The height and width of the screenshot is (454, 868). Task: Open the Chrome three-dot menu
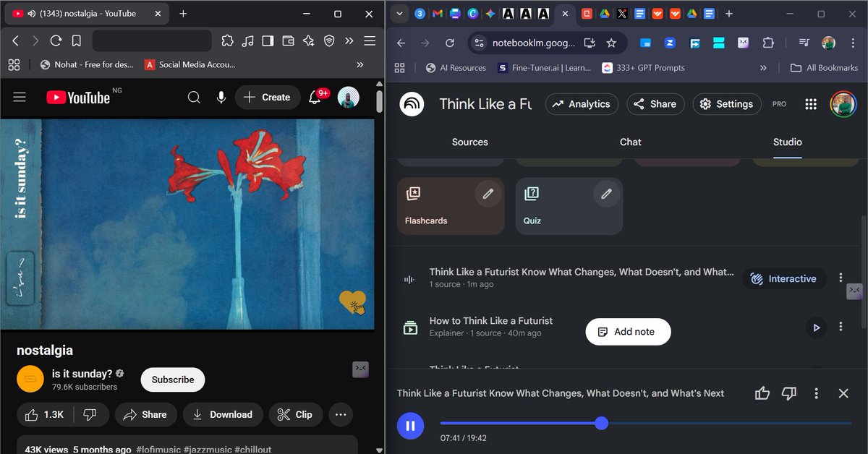click(x=852, y=43)
